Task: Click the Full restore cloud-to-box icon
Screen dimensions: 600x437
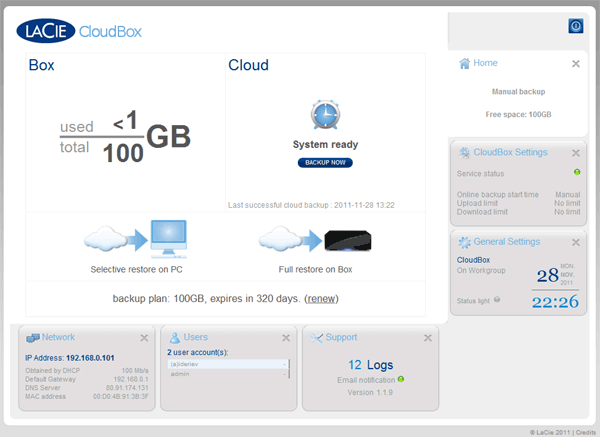Action: point(315,240)
